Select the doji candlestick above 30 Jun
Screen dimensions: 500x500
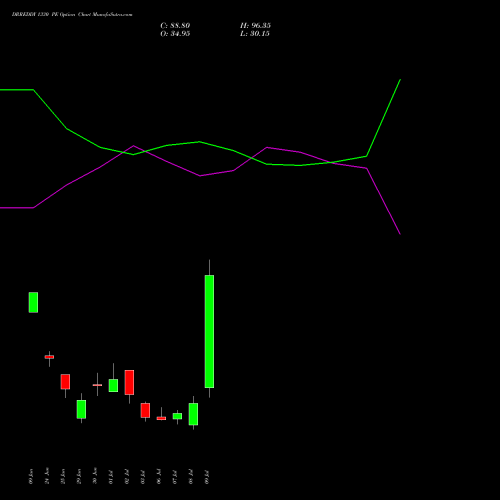(97, 385)
